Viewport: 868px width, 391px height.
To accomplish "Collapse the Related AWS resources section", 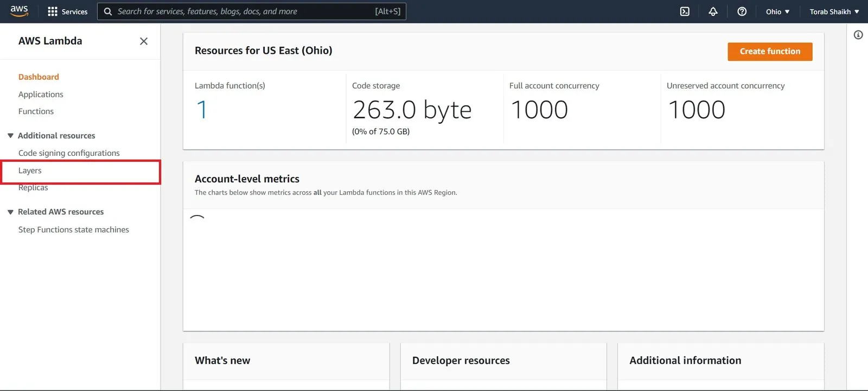I will (x=10, y=212).
